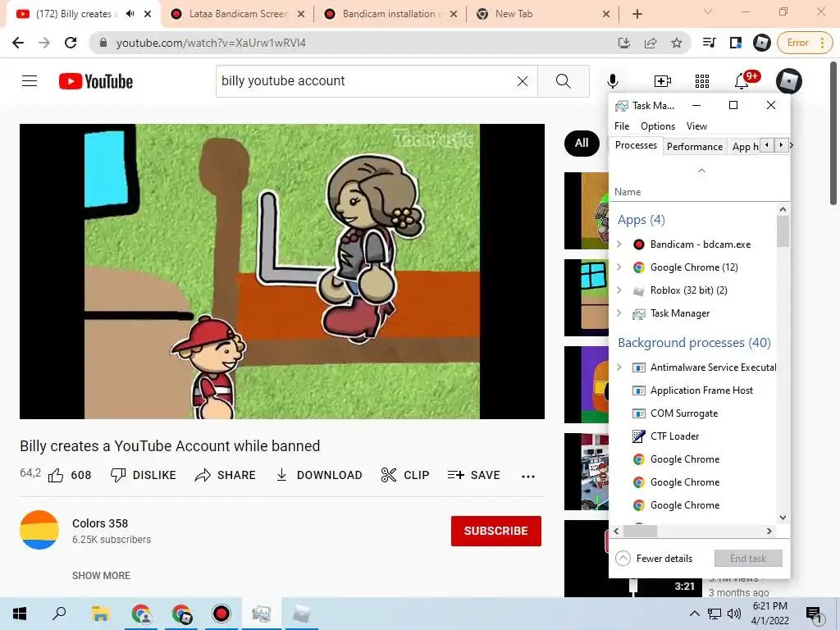Click the Bandicam icon on the taskbar
Image resolution: width=840 pixels, height=630 pixels.
221,614
